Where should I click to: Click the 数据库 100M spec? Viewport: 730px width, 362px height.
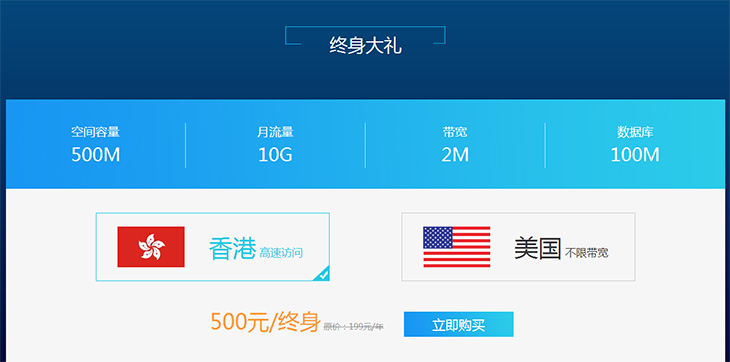point(635,145)
